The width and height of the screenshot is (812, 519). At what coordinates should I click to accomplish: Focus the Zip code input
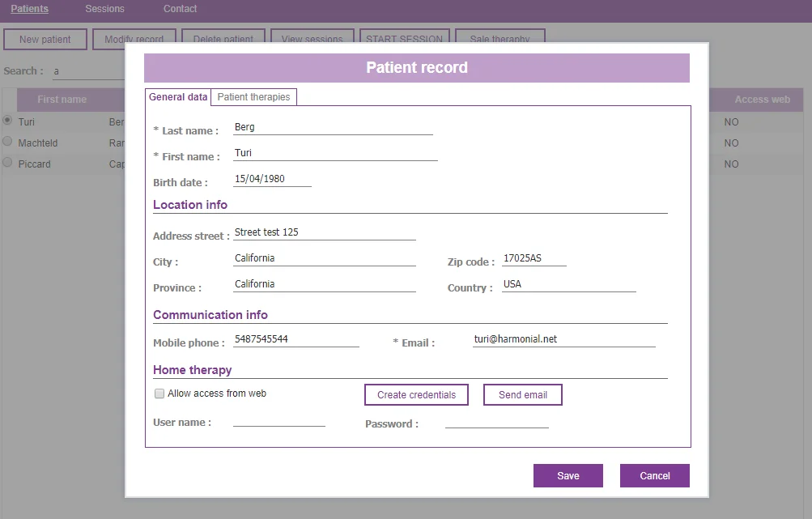[534, 259]
